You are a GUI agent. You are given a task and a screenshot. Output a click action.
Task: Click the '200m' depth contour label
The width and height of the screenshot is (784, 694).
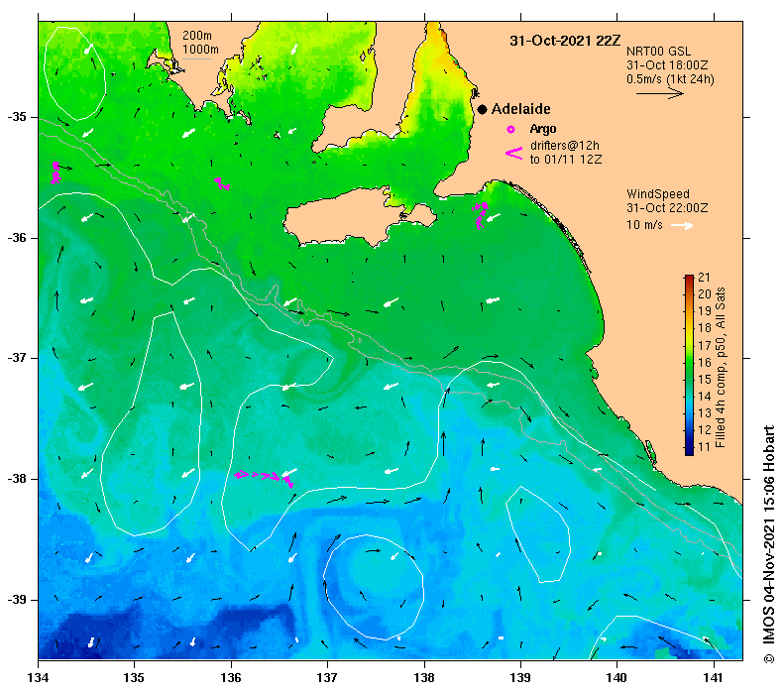pos(197,36)
